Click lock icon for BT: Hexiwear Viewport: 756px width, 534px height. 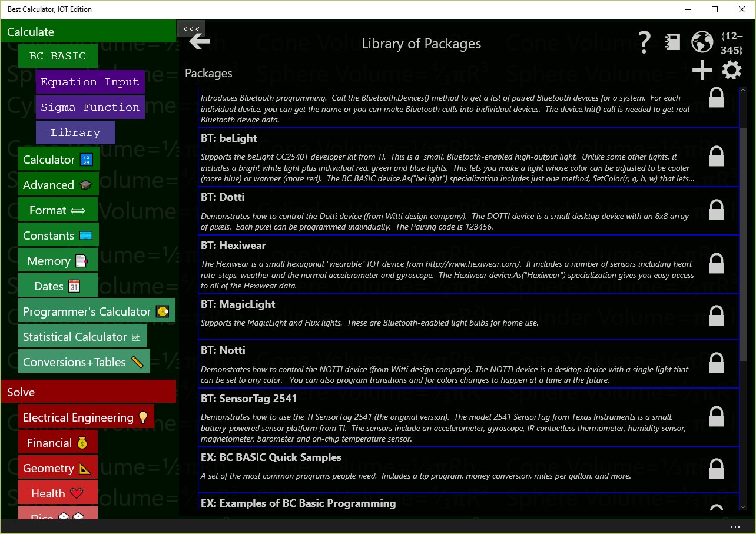click(717, 263)
